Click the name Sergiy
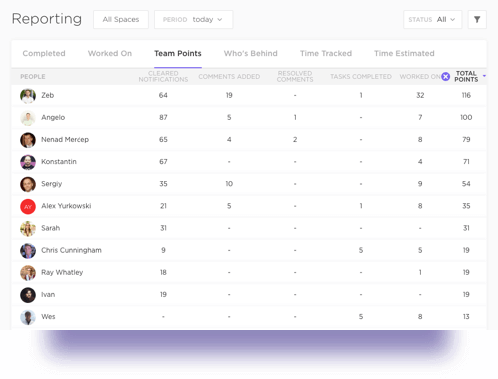 click(x=52, y=184)
